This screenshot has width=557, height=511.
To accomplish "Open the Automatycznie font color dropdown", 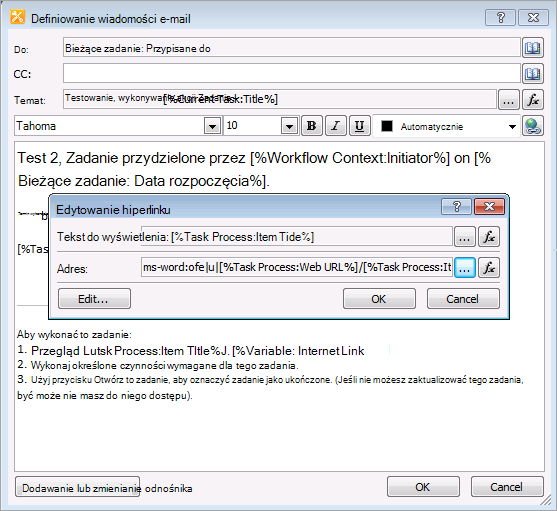I will click(x=512, y=126).
